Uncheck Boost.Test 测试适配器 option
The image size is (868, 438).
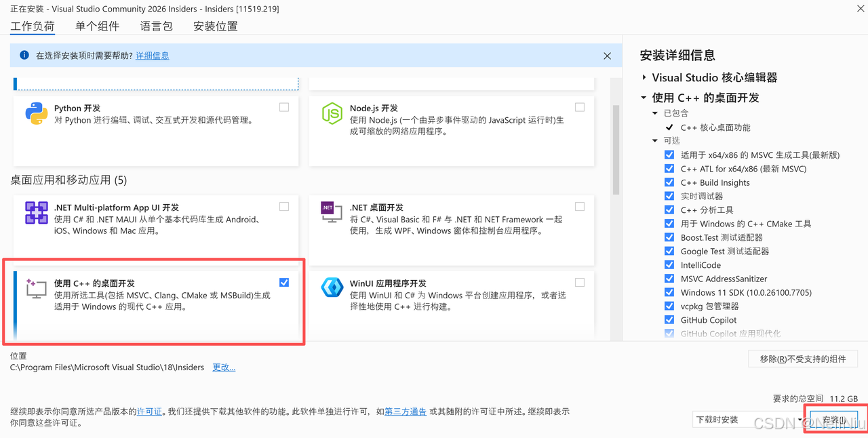[x=669, y=237]
